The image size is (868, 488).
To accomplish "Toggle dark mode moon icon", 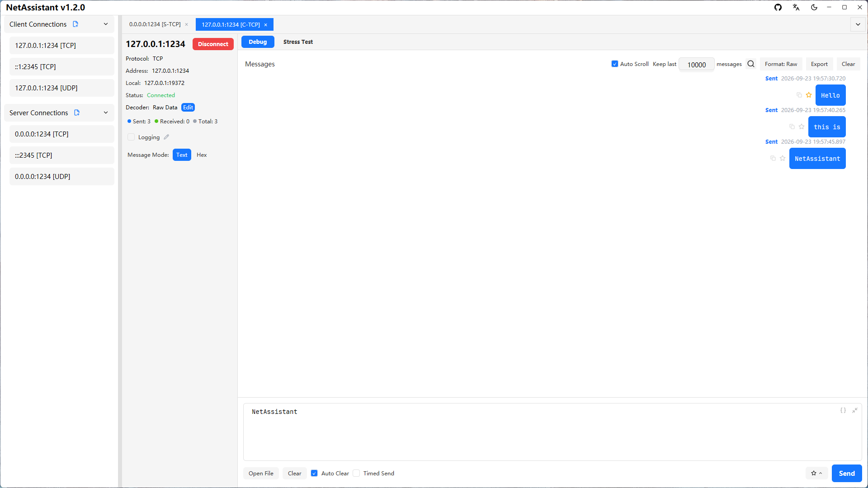I will [814, 7].
